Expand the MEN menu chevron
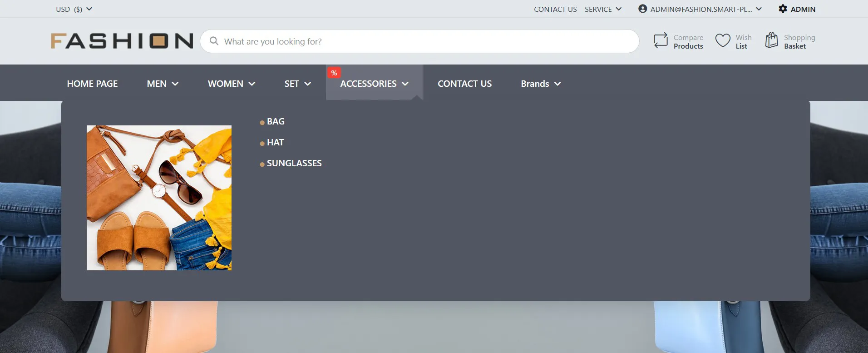 pyautogui.click(x=175, y=84)
